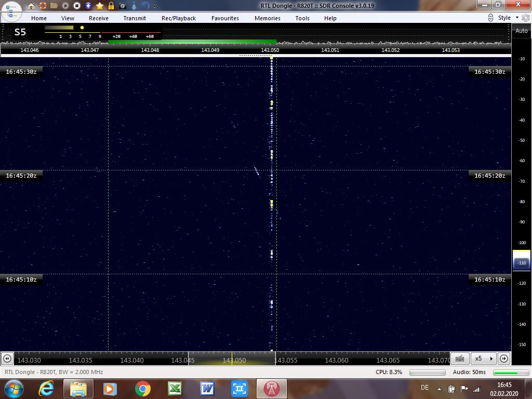532x399 pixels.
Task: Open Excel from taskbar
Action: (175, 389)
